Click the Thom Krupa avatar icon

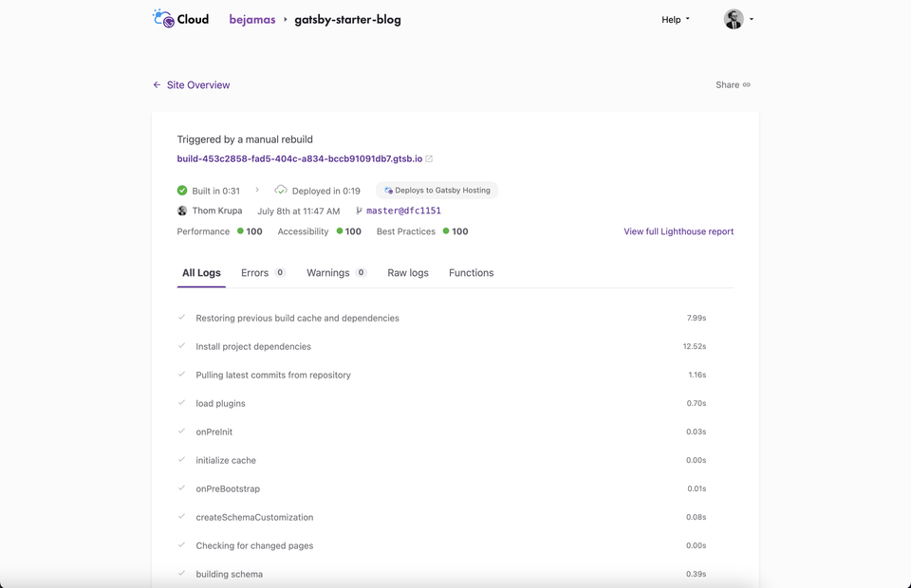pyautogui.click(x=182, y=211)
